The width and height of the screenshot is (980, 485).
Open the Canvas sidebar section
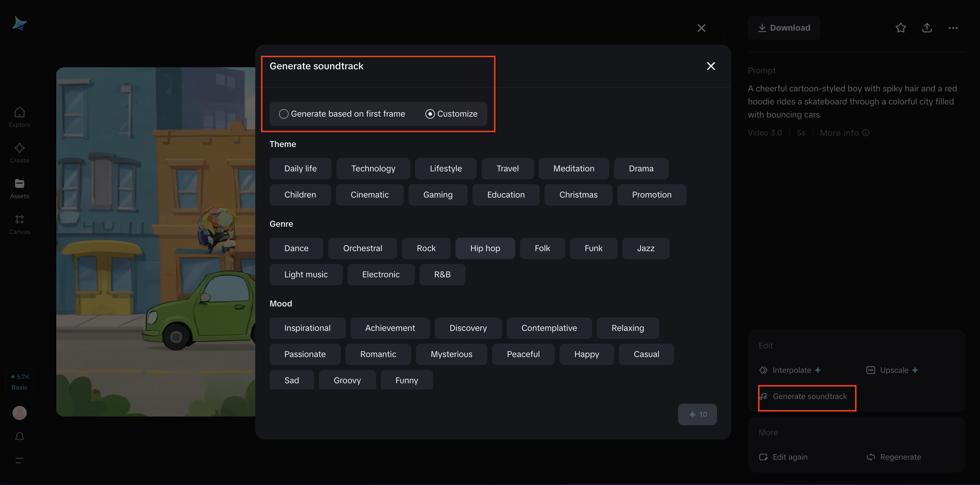(19, 224)
